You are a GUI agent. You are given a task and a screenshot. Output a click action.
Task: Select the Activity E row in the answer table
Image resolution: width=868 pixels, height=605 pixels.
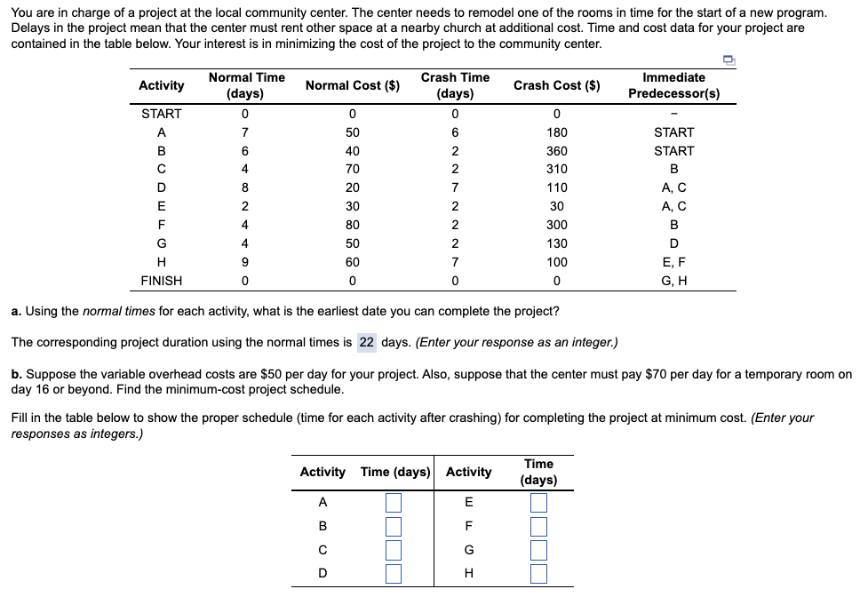(469, 503)
